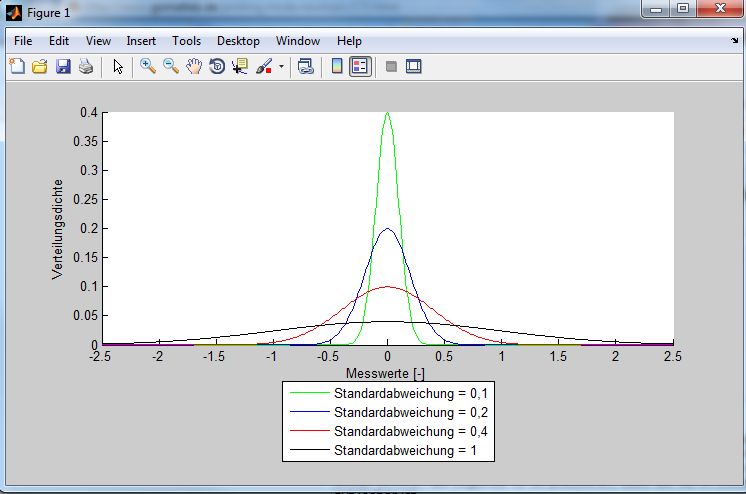Show plot tools and dock figure
The image size is (746, 494).
coord(414,67)
